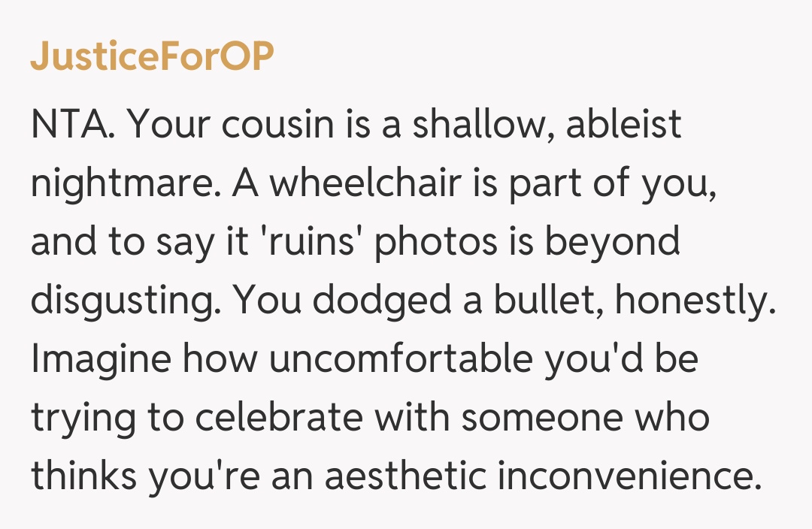This screenshot has height=529, width=812.
Task: Click the word 'nightmare.' in the comment
Action: point(125,183)
